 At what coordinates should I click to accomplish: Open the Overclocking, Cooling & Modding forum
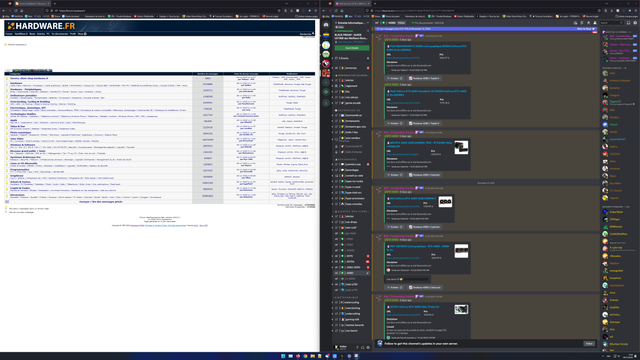30,102
